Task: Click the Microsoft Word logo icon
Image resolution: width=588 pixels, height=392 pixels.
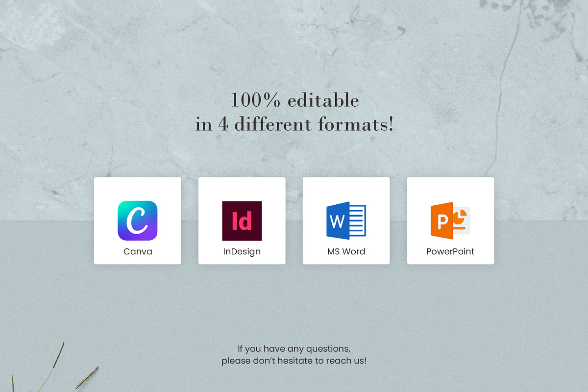Action: click(346, 220)
